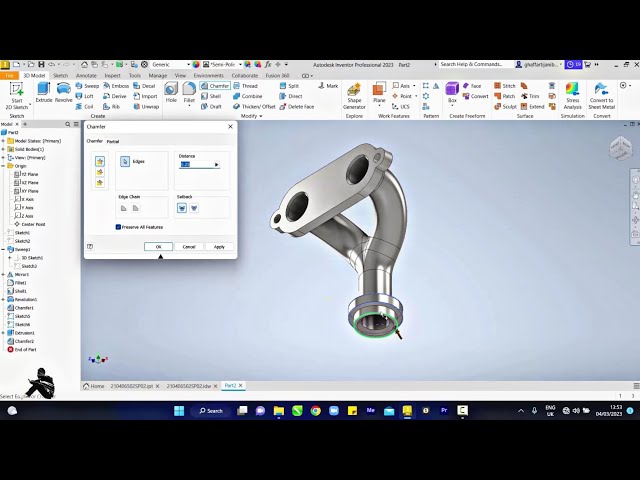Select the Fillet tool
The height and width of the screenshot is (480, 640).
[x=189, y=92]
